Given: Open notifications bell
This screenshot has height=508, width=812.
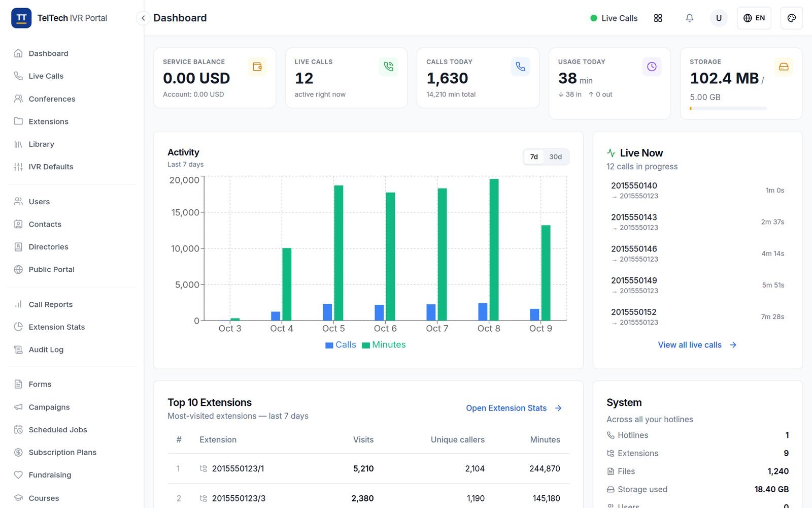Looking at the screenshot, I should pyautogui.click(x=689, y=18).
